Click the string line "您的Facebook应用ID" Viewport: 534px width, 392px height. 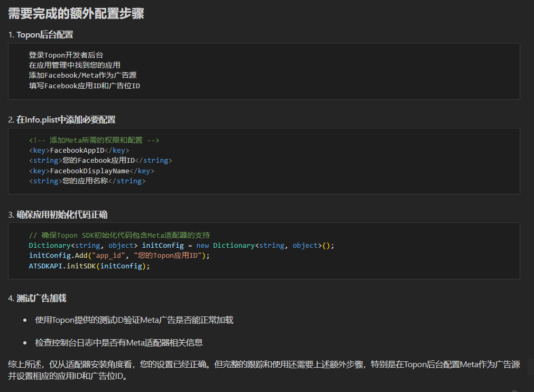[100, 160]
